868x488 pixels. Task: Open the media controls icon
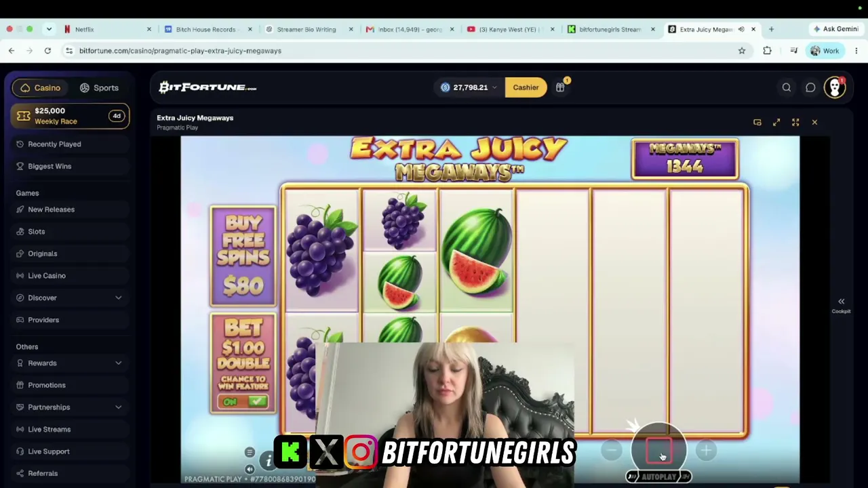point(793,51)
